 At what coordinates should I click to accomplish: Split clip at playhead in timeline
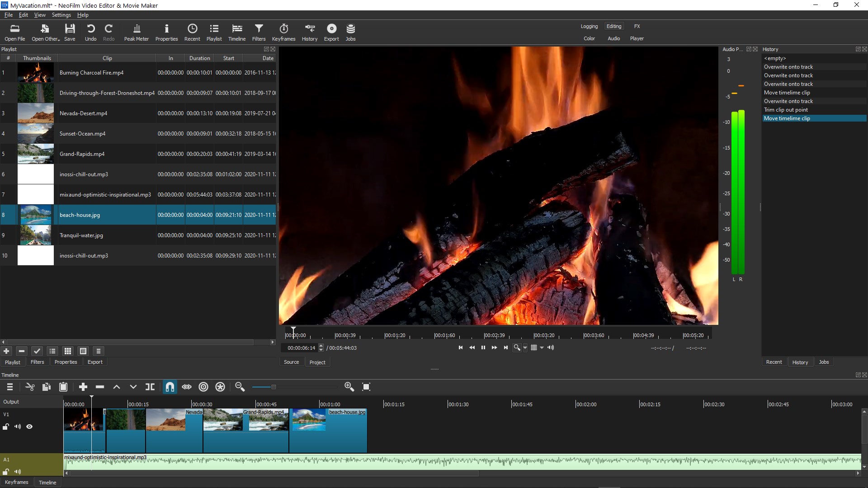point(150,387)
